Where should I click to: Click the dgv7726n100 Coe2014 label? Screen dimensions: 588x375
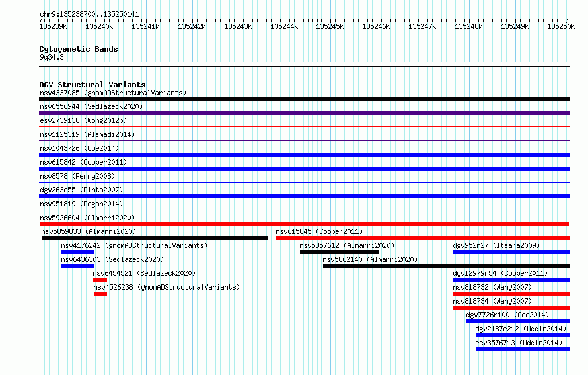click(x=507, y=315)
